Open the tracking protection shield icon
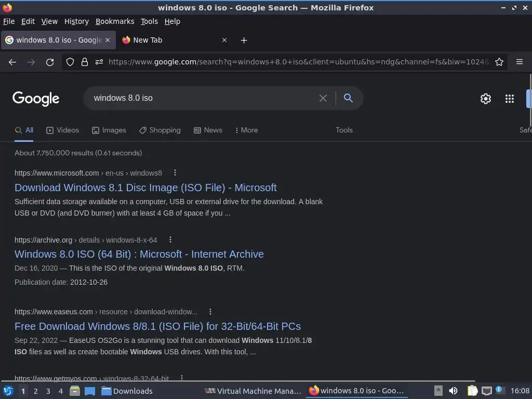Screen dimensions: 532x399 70,62
